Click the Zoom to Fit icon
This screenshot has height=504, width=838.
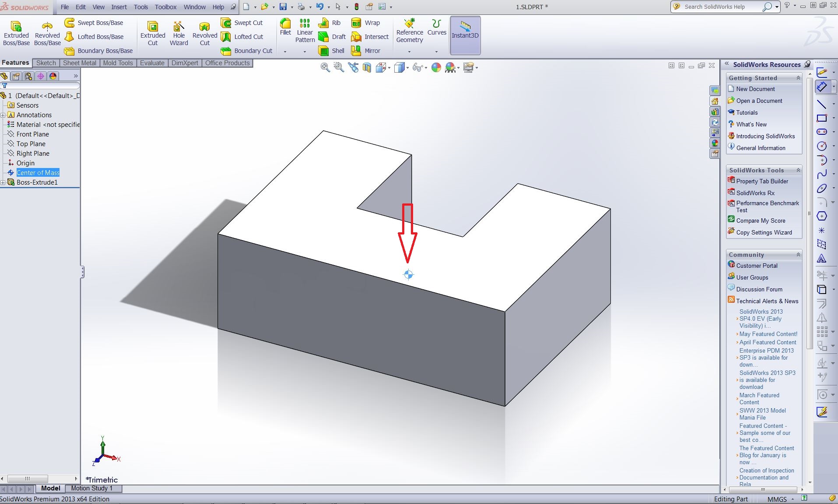point(325,67)
